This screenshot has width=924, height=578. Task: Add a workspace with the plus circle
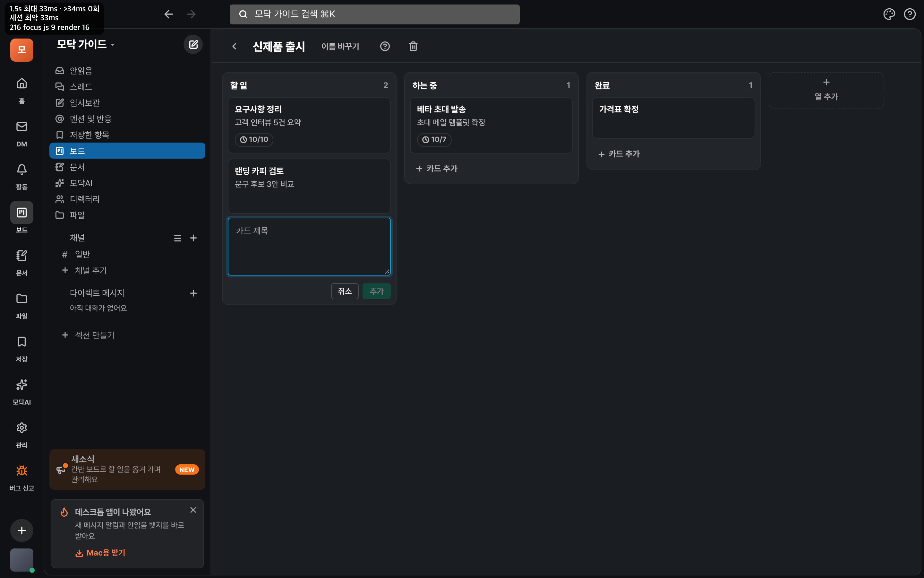coord(22,530)
